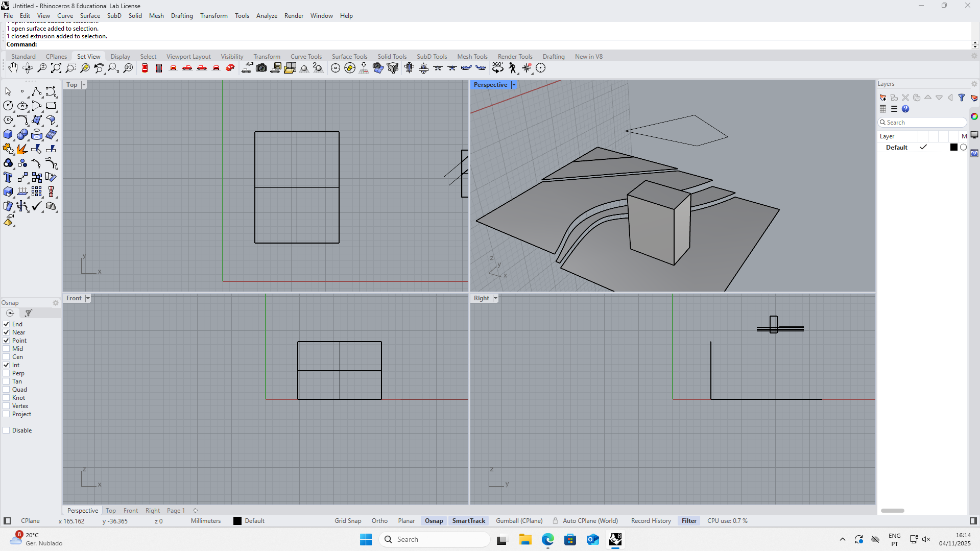The height and width of the screenshot is (551, 980).
Task: Toggle Ortho mode in the status bar
Action: [379, 520]
